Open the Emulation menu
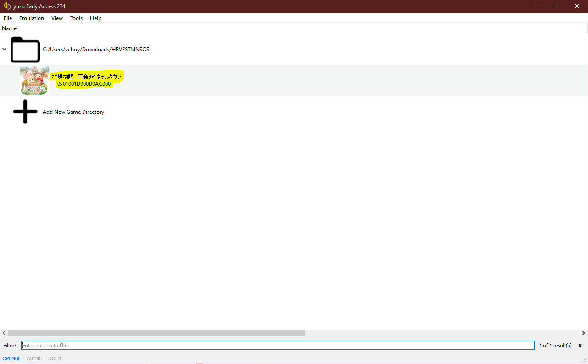 coord(32,18)
